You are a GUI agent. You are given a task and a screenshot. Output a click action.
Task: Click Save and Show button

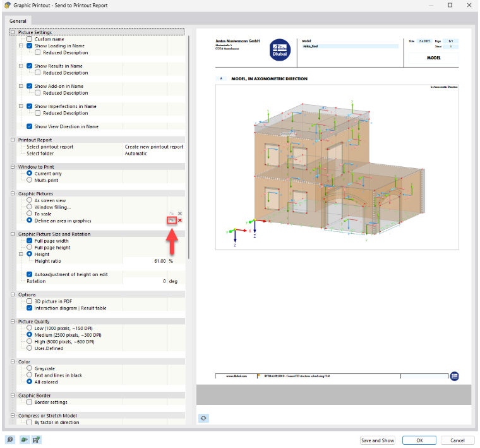(x=378, y=440)
